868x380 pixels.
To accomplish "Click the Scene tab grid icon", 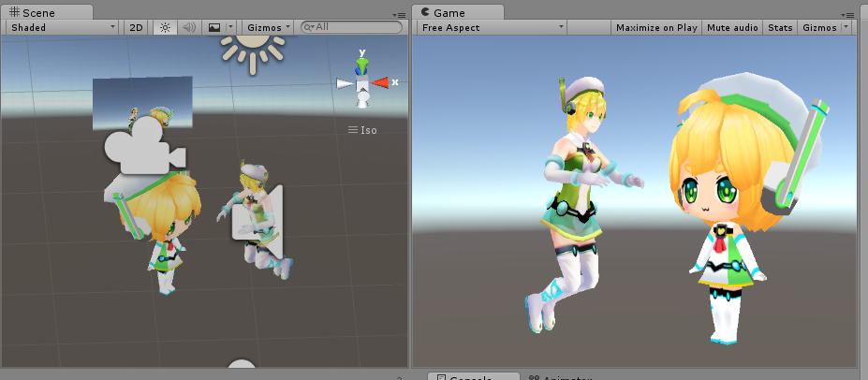I will pos(15,12).
